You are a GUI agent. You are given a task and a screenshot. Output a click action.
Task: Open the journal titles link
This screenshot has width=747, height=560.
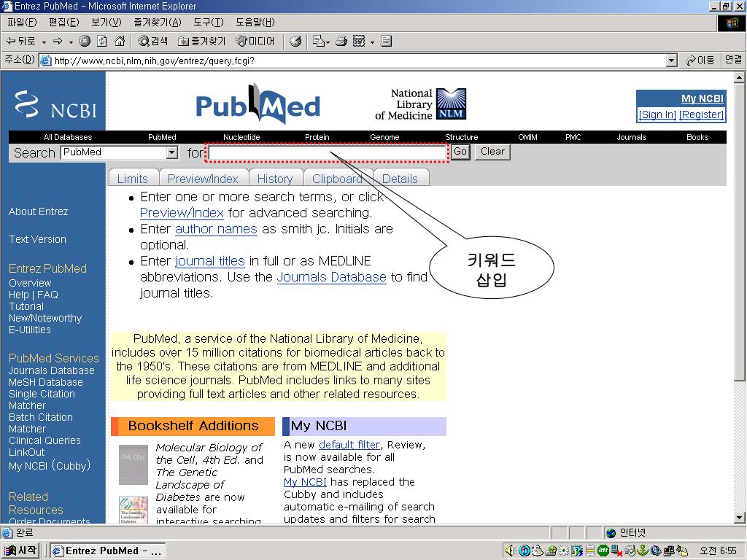coord(210,261)
